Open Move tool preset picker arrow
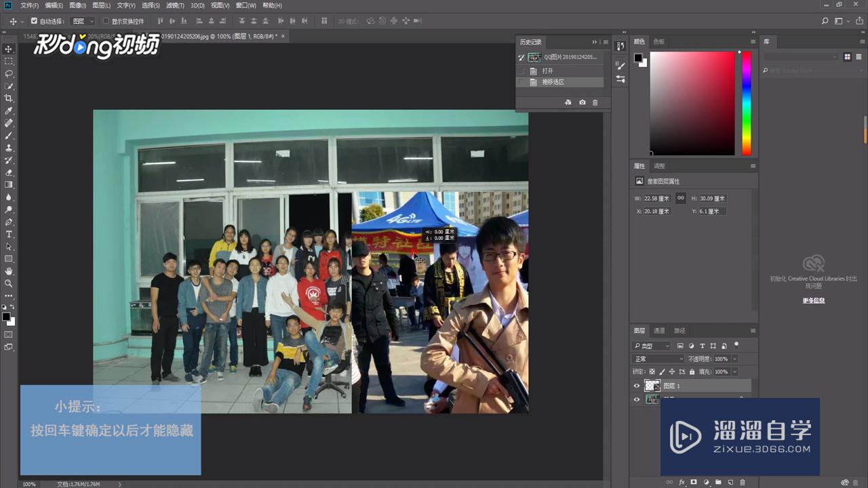 point(22,22)
